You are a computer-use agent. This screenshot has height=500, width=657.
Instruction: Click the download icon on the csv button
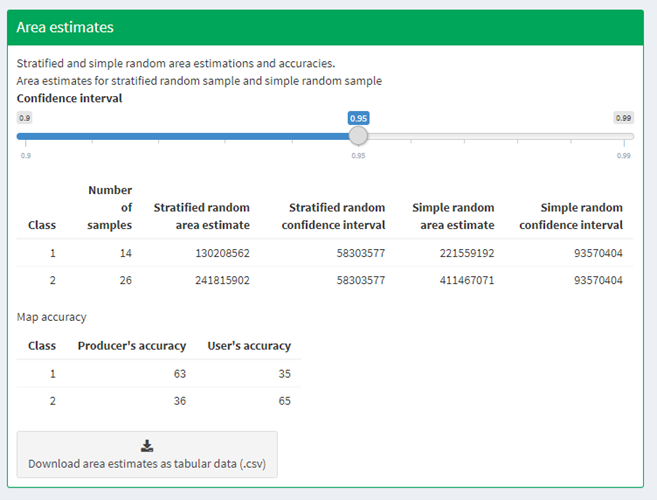pos(147,446)
